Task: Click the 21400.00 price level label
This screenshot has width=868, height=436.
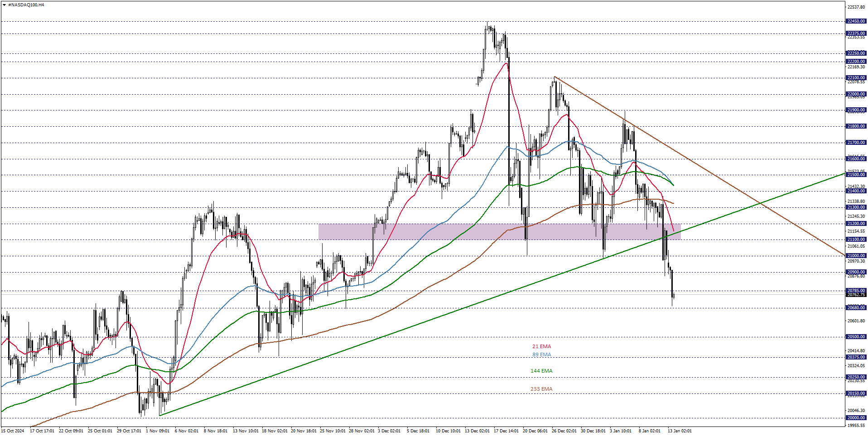Action: pyautogui.click(x=856, y=191)
